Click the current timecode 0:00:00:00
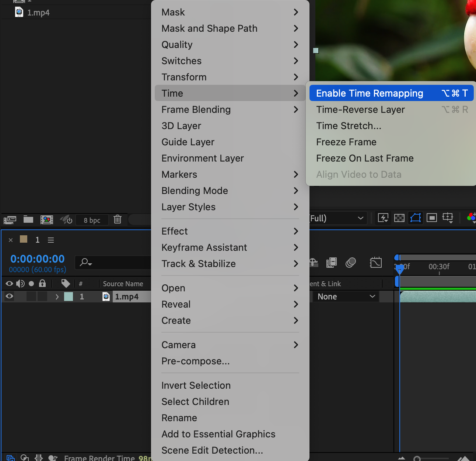The width and height of the screenshot is (476, 461). click(x=38, y=259)
